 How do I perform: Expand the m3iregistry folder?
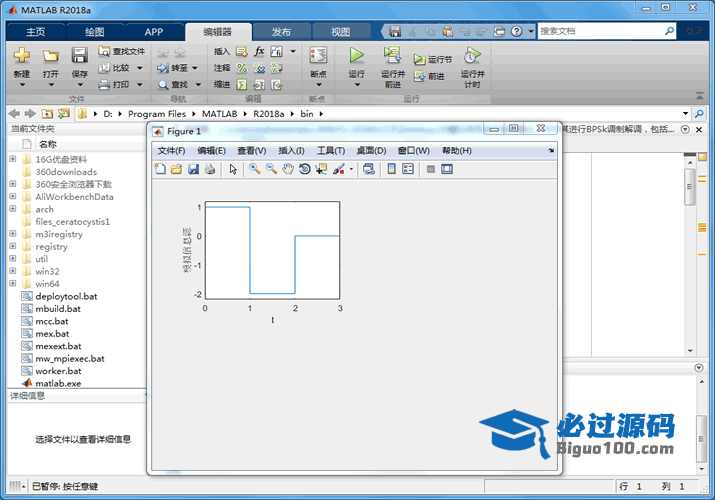coord(13,234)
